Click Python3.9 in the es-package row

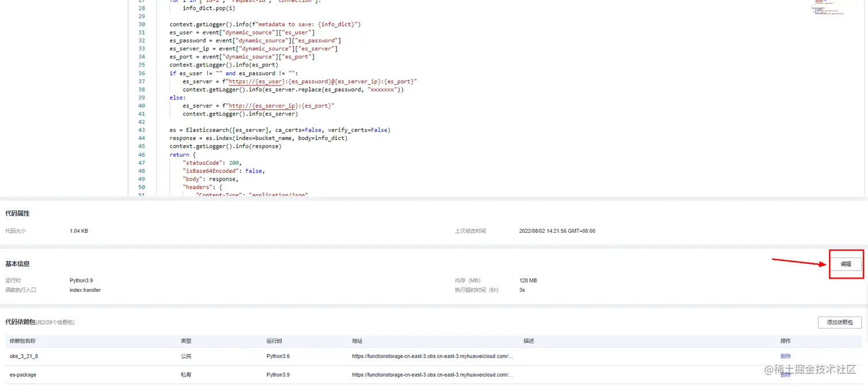point(278,375)
